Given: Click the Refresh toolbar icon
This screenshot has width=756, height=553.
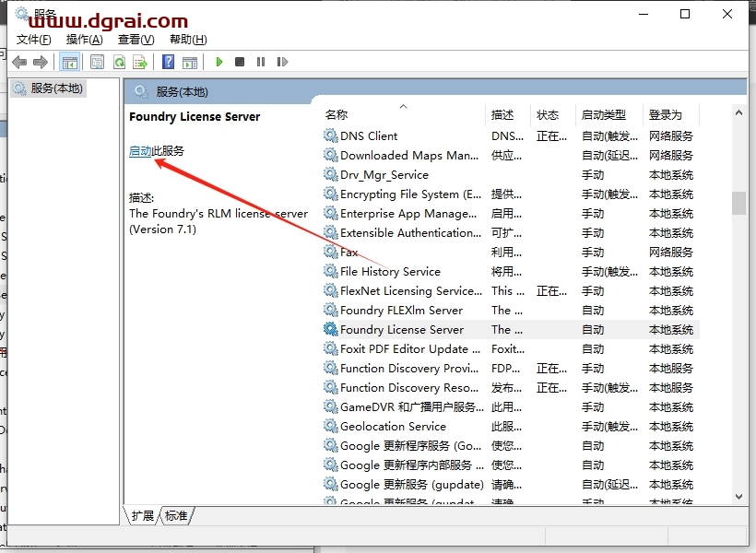Looking at the screenshot, I should [119, 62].
